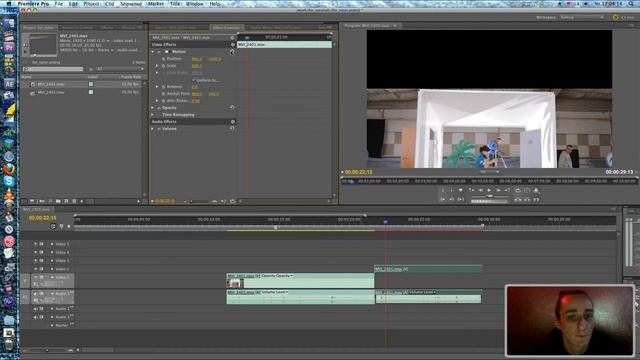The width and height of the screenshot is (640, 360).
Task: Open the File menu
Action: [59, 4]
